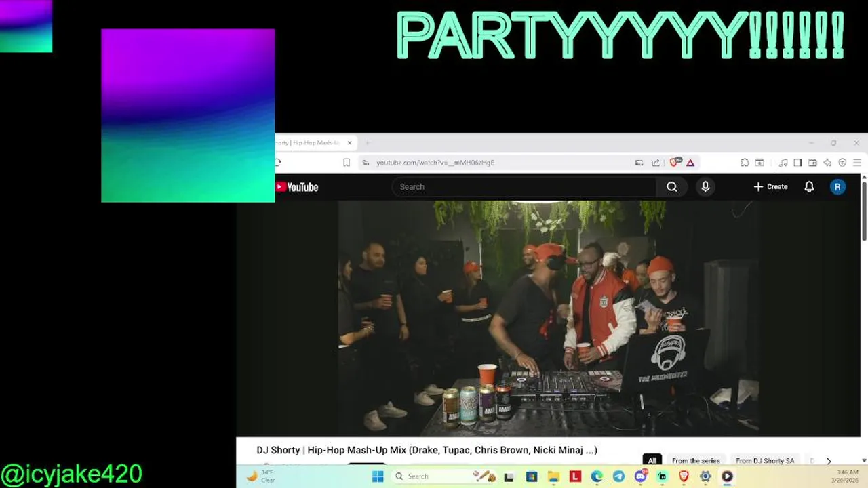The height and width of the screenshot is (488, 868).
Task: Open site settings icon beside the URL
Action: pos(366,163)
